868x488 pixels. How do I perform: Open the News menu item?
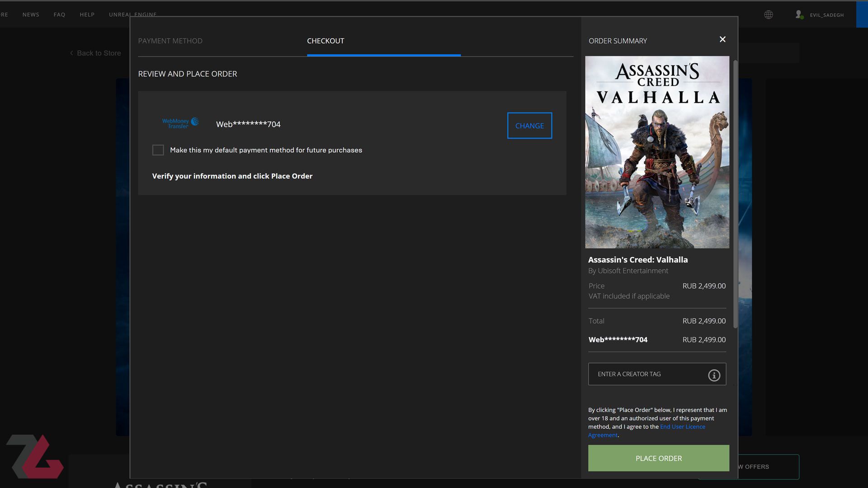click(x=31, y=15)
